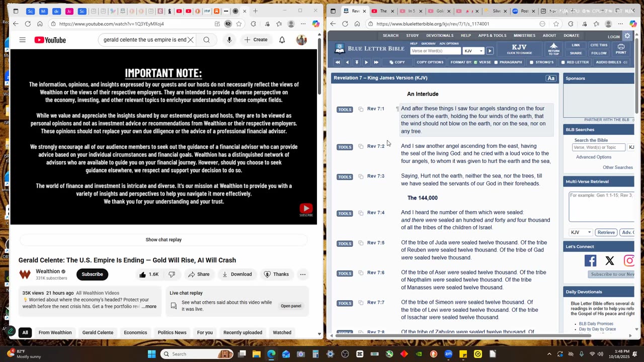Expand the video description with more

coord(149,307)
